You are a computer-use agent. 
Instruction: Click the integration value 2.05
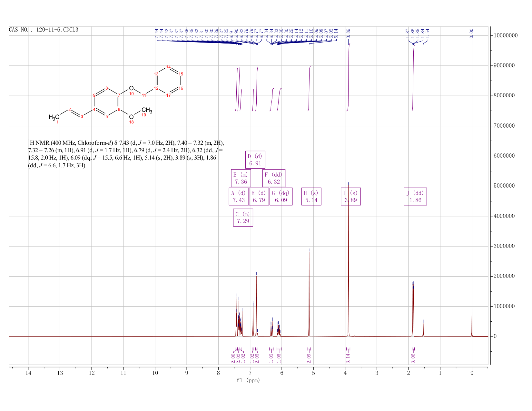pyautogui.click(x=257, y=358)
